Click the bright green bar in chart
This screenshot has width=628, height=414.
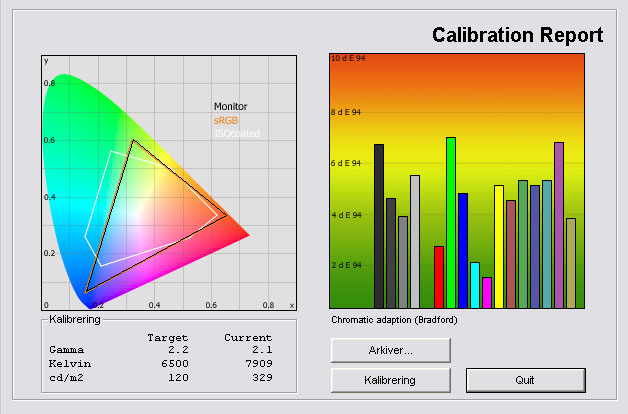(451, 223)
